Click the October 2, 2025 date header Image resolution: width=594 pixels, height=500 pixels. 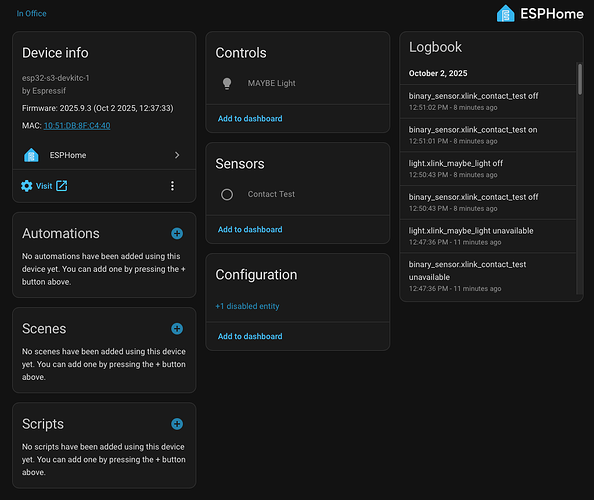(438, 73)
